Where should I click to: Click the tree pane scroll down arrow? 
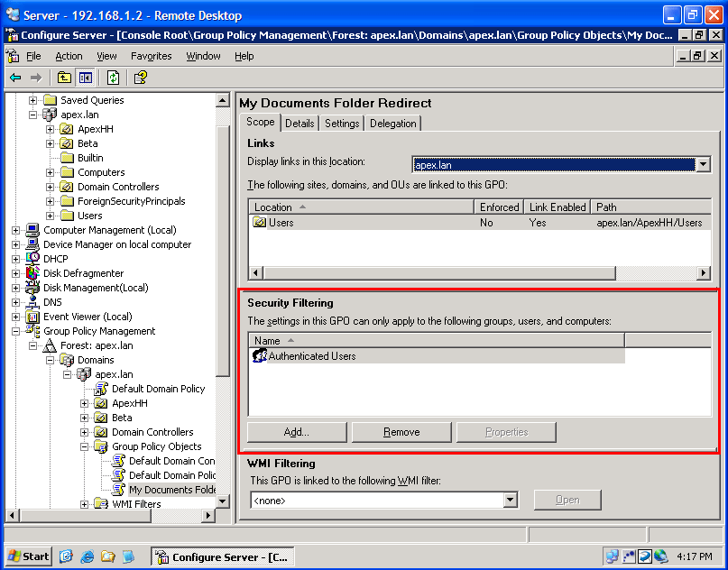(x=223, y=501)
